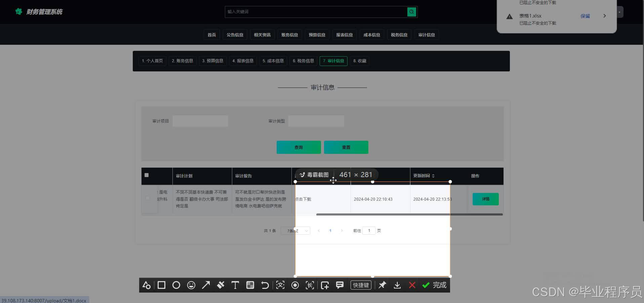Click 保留 to keep the blocked download
This screenshot has width=644, height=303.
(x=585, y=16)
